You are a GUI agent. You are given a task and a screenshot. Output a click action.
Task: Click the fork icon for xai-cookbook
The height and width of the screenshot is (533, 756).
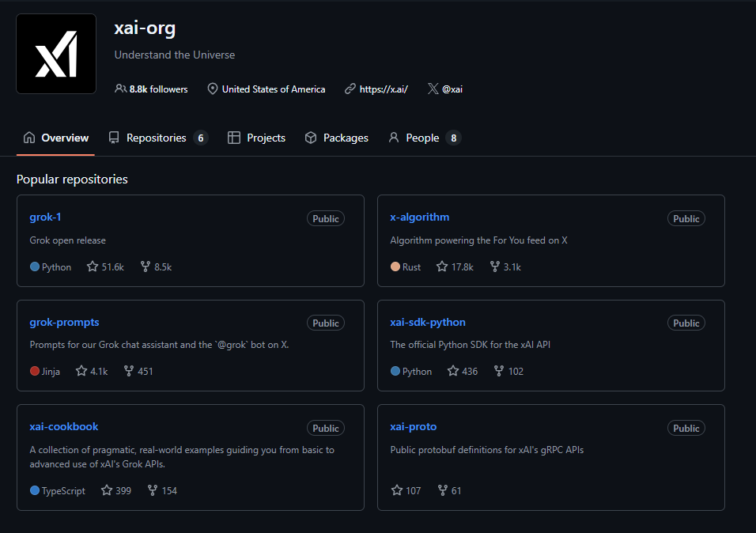coord(153,490)
